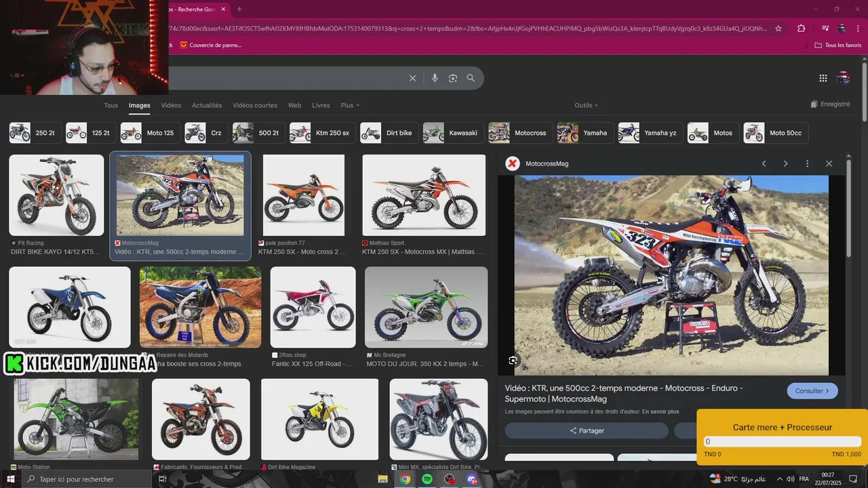The width and height of the screenshot is (868, 488).
Task: Open Task View on the taskbar
Action: tap(163, 479)
